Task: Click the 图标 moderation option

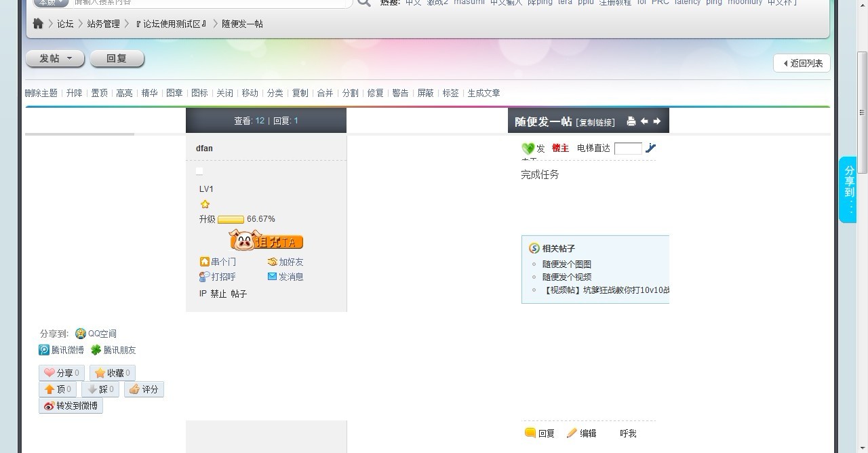Action: [x=199, y=93]
